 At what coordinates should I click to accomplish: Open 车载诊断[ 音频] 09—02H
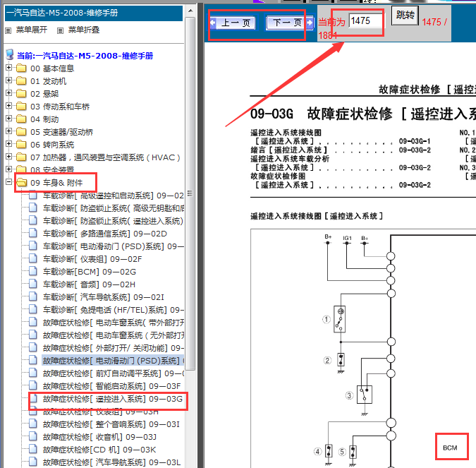(x=89, y=284)
